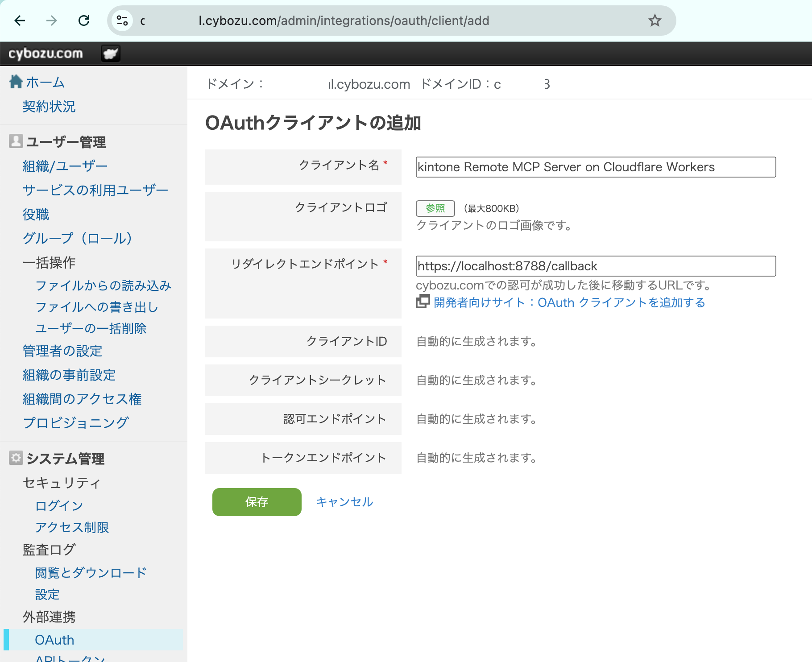The image size is (812, 662).
Task: Click the system management gear icon
Action: [15, 458]
